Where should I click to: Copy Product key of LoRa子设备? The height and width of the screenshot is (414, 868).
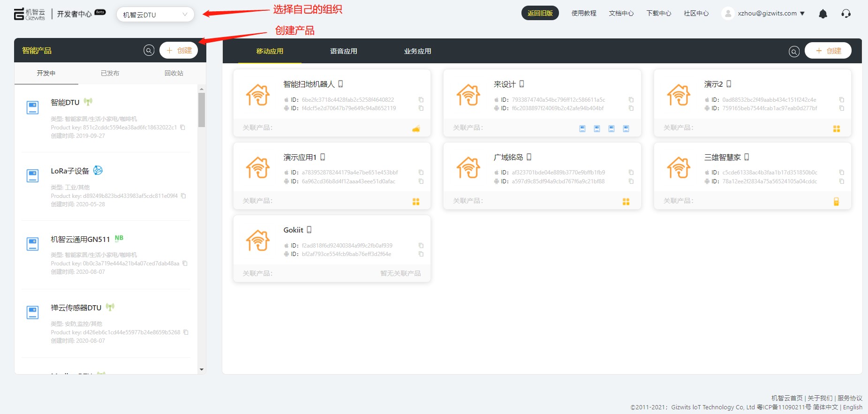click(x=183, y=196)
